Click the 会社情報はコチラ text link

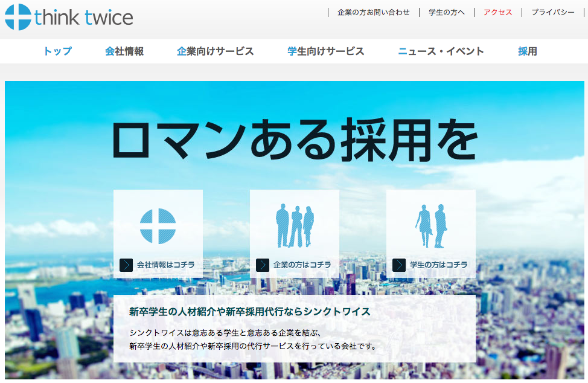point(165,265)
